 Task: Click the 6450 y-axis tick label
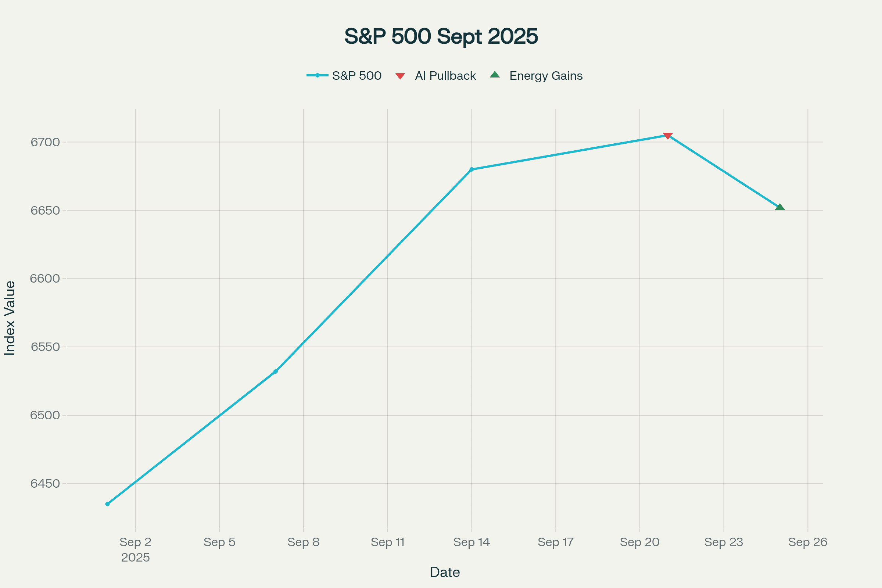click(x=45, y=484)
